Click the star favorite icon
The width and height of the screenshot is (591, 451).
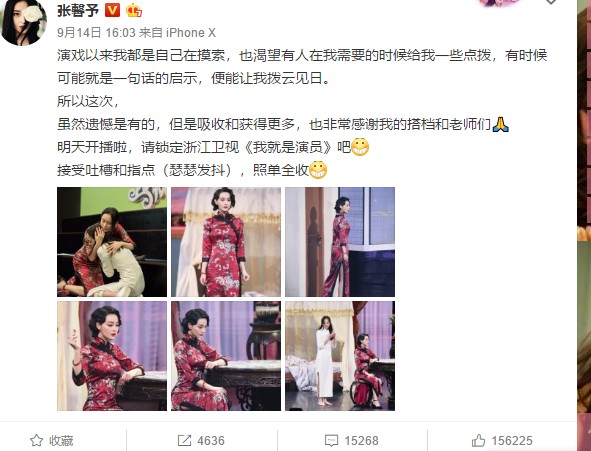[36, 440]
